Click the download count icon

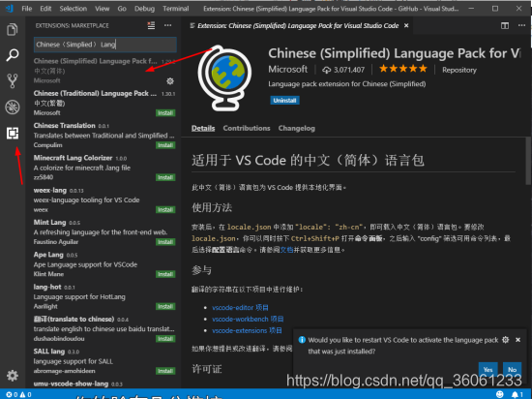pos(326,70)
